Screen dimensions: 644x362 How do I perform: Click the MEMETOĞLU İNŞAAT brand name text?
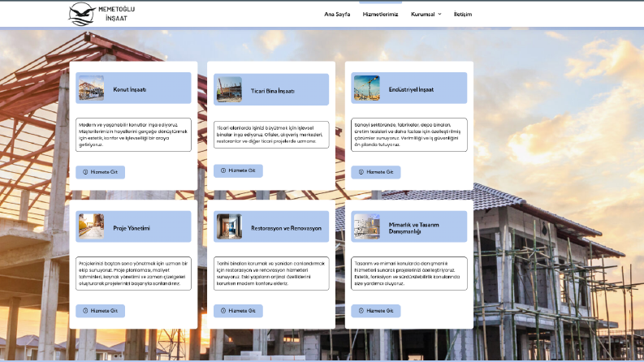(117, 14)
